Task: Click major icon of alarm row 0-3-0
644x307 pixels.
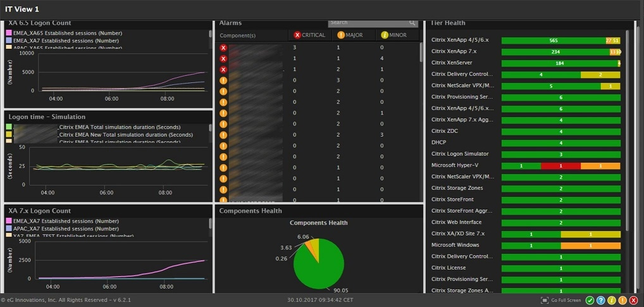Action: click(223, 80)
